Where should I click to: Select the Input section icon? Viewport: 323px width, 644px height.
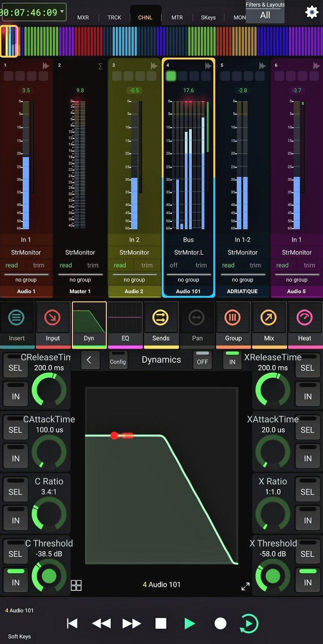(x=53, y=318)
